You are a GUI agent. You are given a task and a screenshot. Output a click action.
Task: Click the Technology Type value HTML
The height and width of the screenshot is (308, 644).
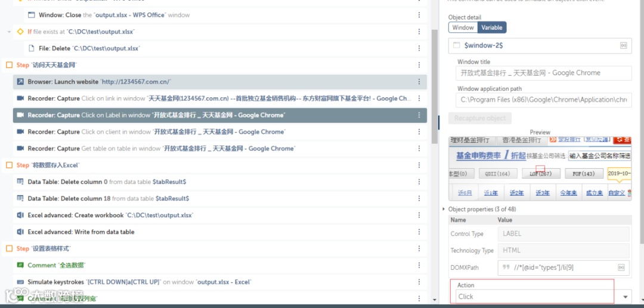(563, 251)
